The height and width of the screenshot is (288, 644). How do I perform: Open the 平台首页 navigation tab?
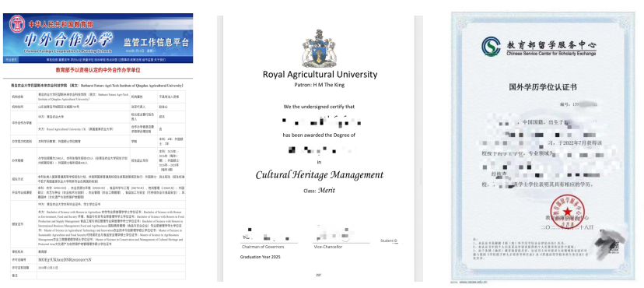[x=10, y=60]
